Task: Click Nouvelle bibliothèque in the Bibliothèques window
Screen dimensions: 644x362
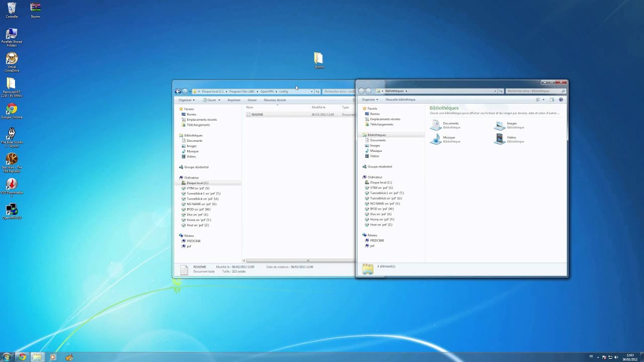Action: 400,100
